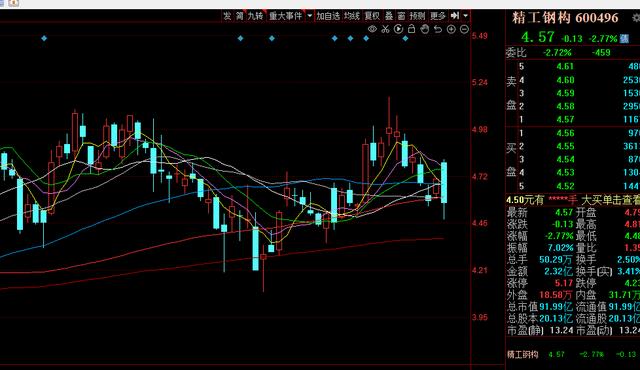Open dropdown arrow next to collapse icon
The image size is (640, 370).
[465, 16]
